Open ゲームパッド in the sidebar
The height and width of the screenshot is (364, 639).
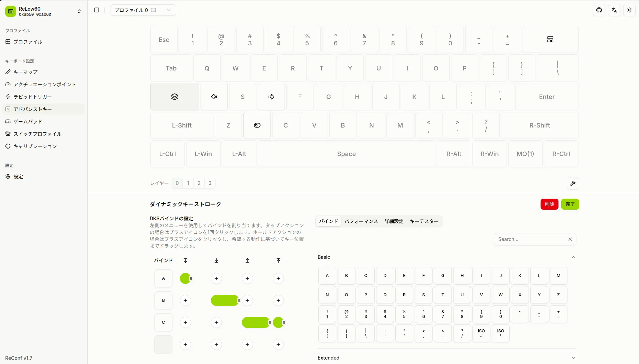pyautogui.click(x=43, y=121)
